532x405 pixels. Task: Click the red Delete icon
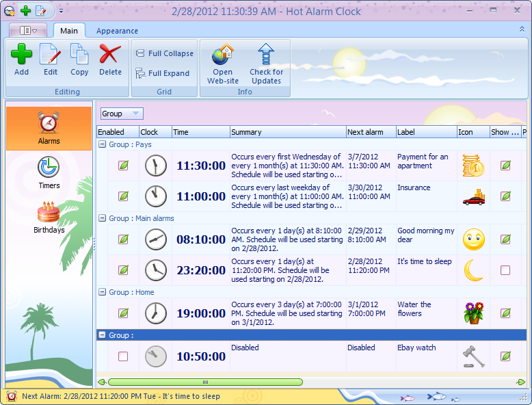pos(109,55)
